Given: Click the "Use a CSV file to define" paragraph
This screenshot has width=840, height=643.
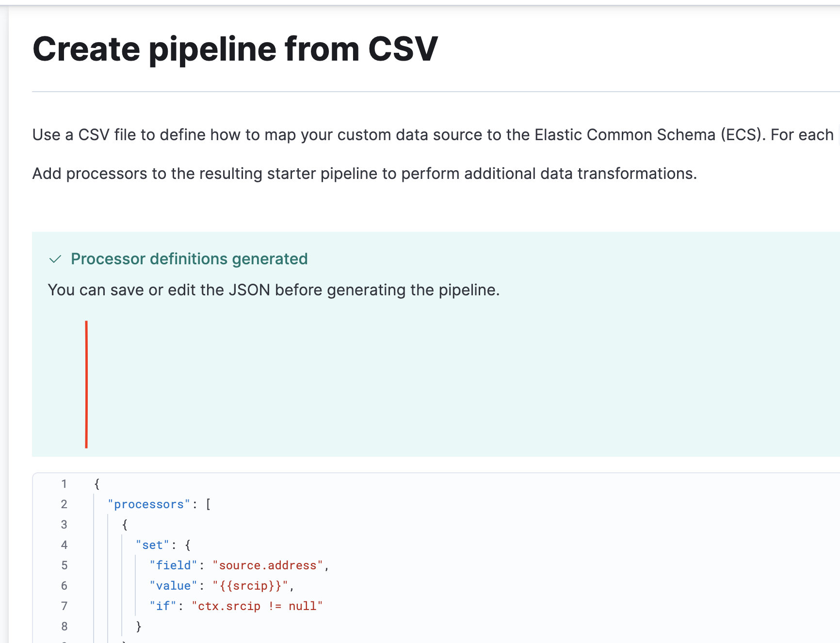Looking at the screenshot, I should click(433, 135).
